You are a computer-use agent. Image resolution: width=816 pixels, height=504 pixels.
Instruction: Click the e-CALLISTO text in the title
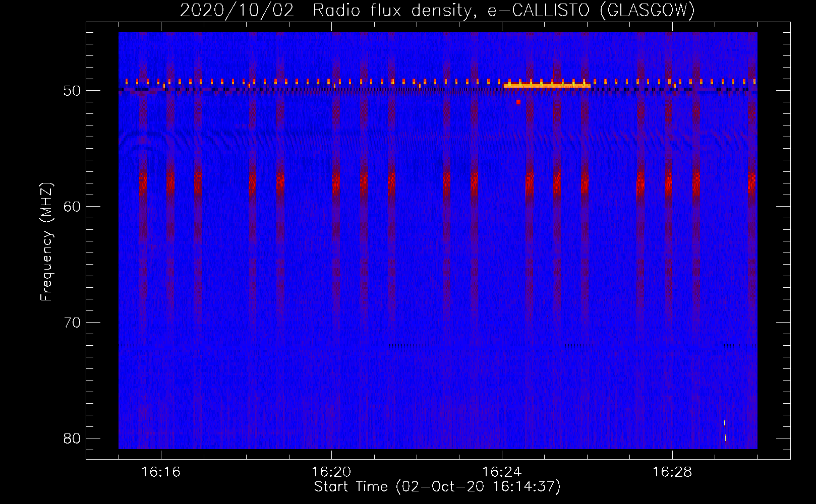[x=538, y=10]
